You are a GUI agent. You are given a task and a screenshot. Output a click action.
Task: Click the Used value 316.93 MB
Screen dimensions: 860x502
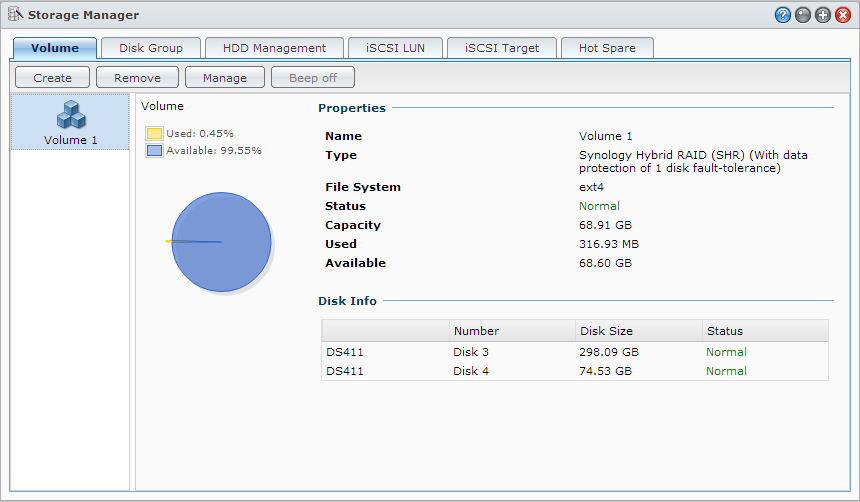coord(609,244)
